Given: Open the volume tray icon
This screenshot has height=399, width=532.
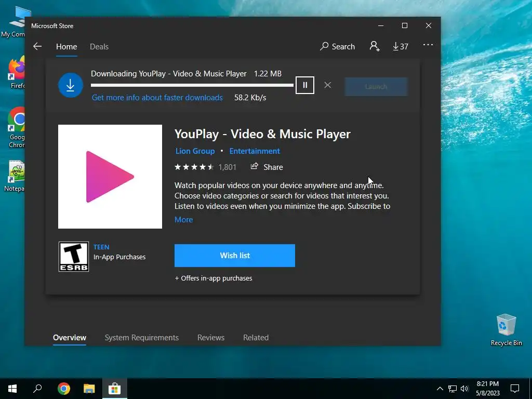Looking at the screenshot, I should (464, 389).
